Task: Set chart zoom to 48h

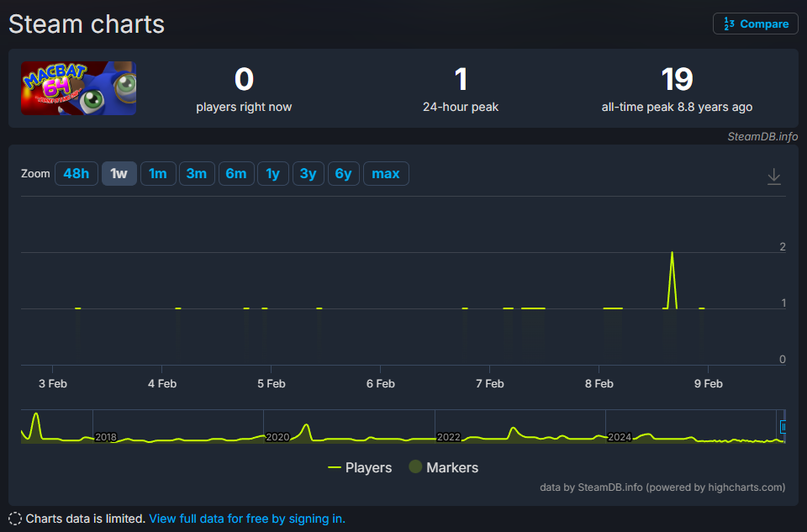Action: point(76,173)
